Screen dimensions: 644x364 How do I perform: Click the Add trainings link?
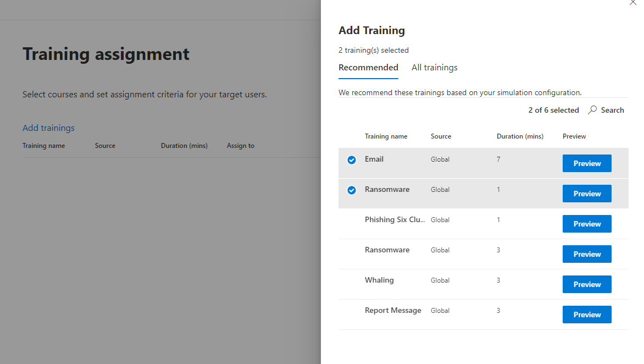[48, 128]
